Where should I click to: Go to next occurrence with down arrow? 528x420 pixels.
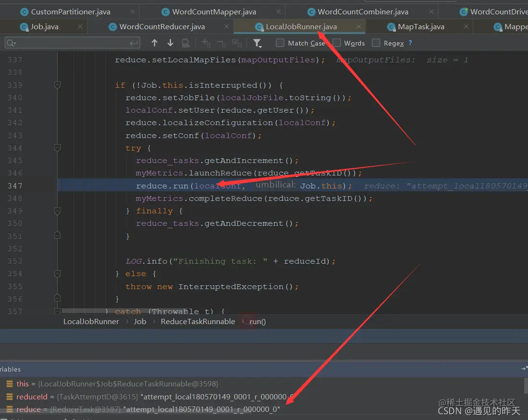170,43
